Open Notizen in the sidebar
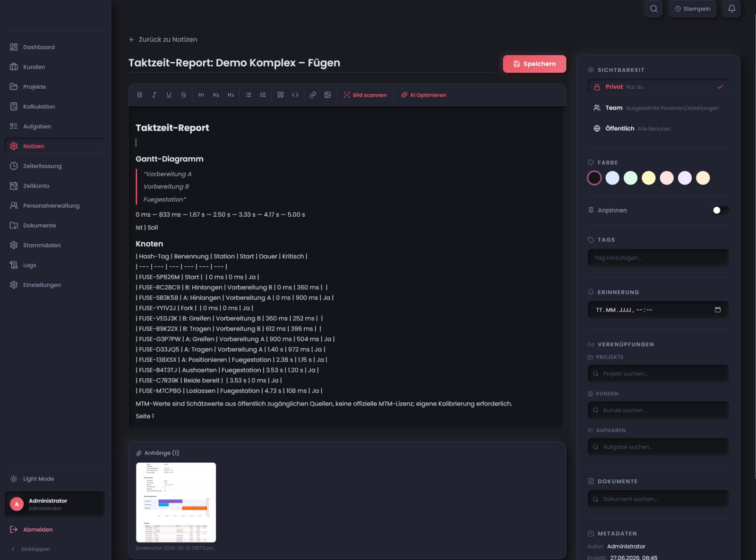Screen dimensions: 756x560 tap(55, 146)
